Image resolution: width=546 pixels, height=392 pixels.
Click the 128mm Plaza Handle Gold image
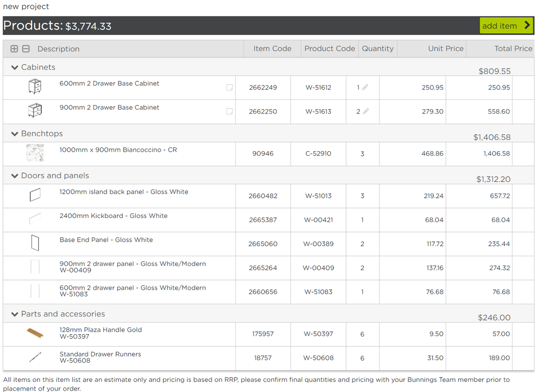coord(35,333)
